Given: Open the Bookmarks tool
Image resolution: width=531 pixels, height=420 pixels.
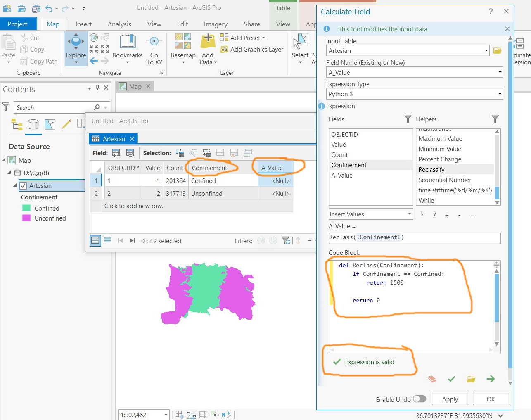Looking at the screenshot, I should [x=127, y=49].
